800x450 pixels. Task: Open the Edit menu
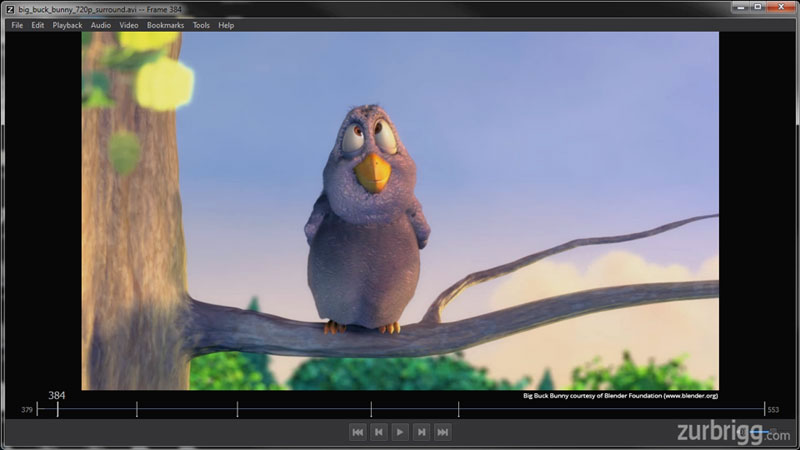[x=38, y=25]
